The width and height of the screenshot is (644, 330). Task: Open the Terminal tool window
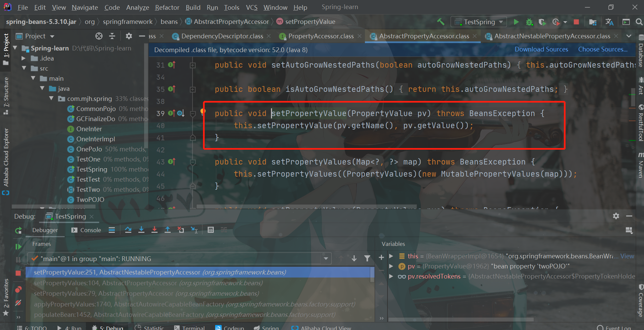click(190, 328)
